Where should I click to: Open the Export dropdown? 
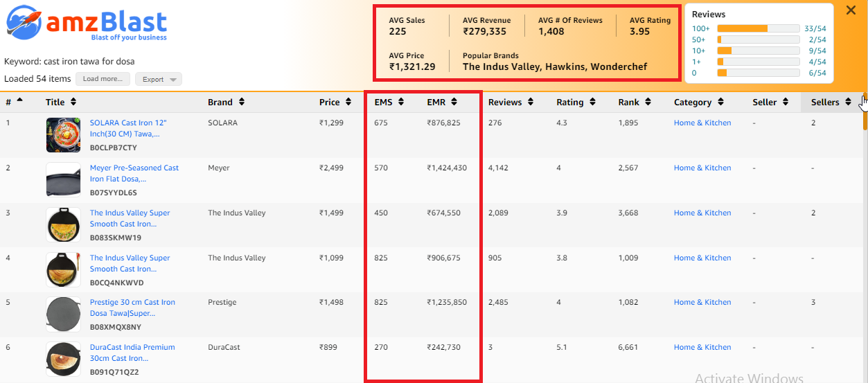[x=159, y=79]
